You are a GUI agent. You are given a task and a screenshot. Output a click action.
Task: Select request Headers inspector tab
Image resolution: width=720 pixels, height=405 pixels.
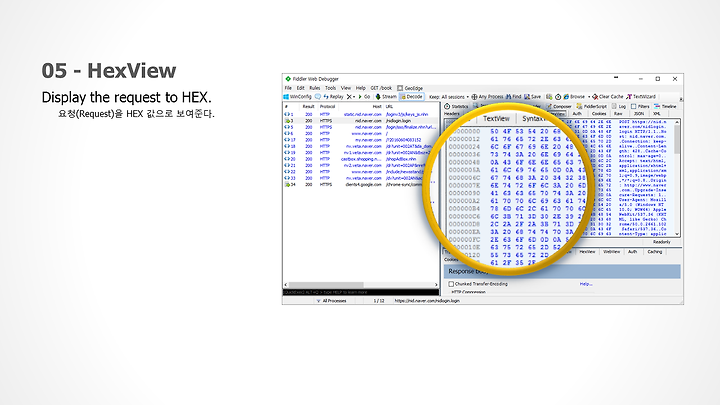click(451, 113)
